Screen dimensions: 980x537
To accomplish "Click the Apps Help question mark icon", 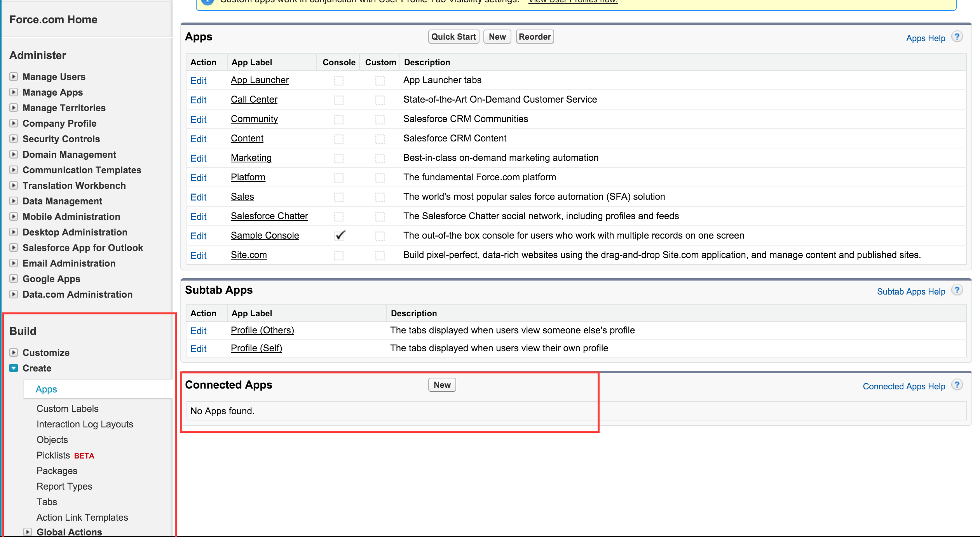I will 957,37.
